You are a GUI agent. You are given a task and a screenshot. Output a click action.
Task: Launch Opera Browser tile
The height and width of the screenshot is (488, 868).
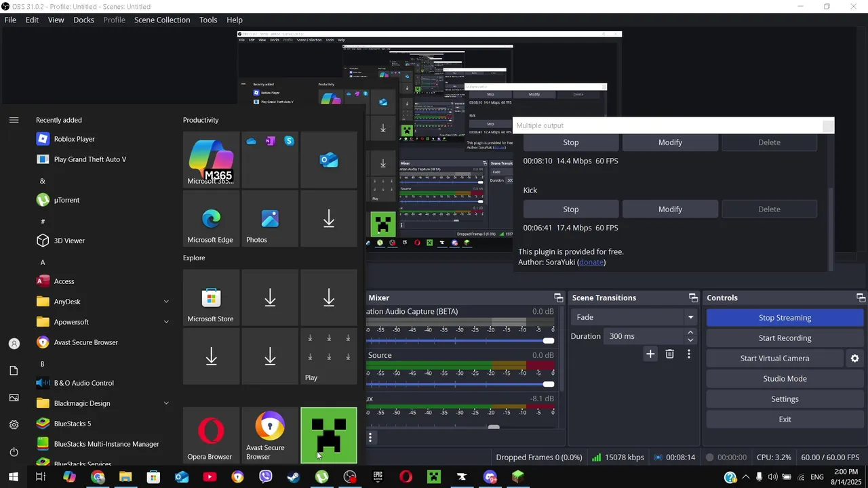pyautogui.click(x=211, y=435)
